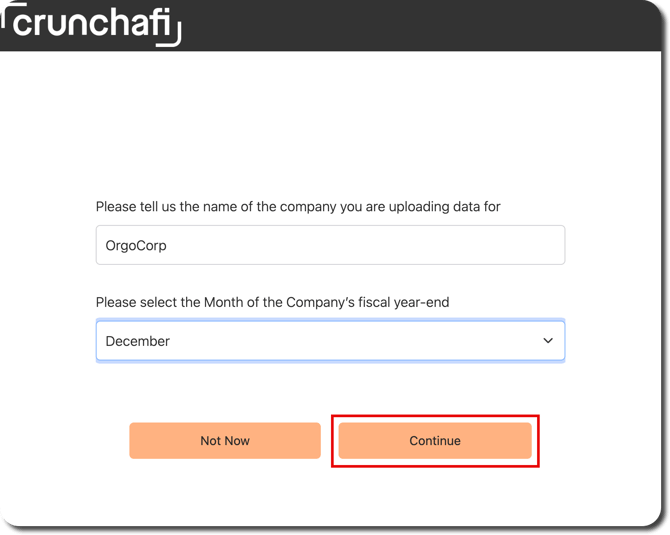Viewport: 670px width, 535px height.
Task: Click the highlighted orange Continue button
Action: coord(435,441)
